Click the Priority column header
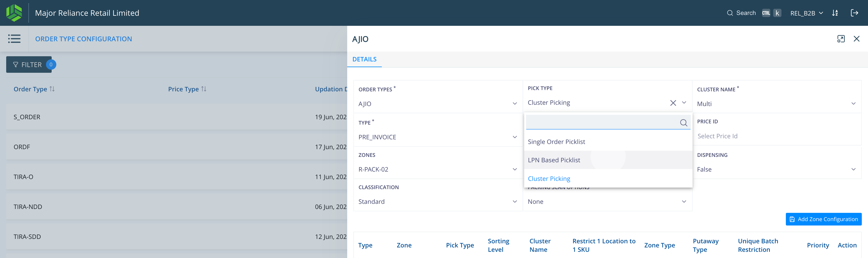The image size is (868, 258). click(818, 245)
